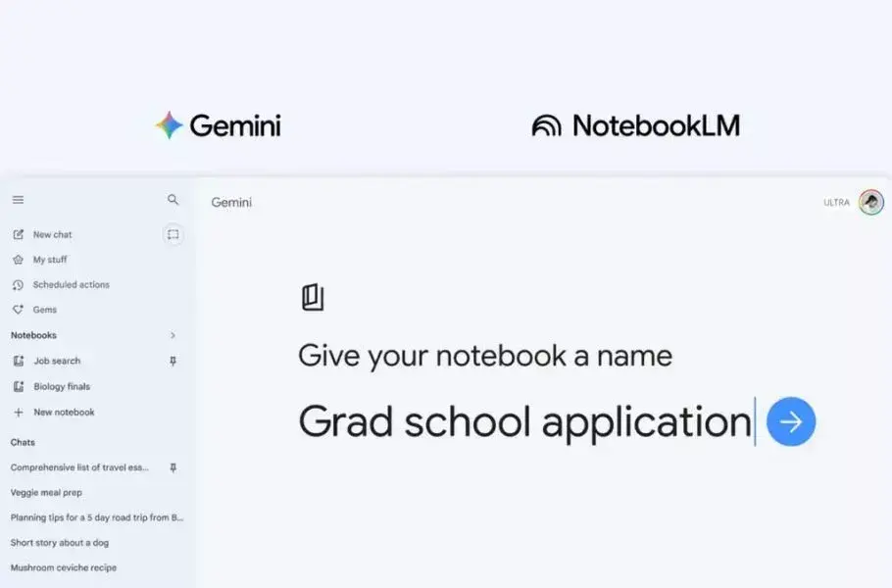
Task: Click ULTRA to view plan options
Action: [836, 203]
